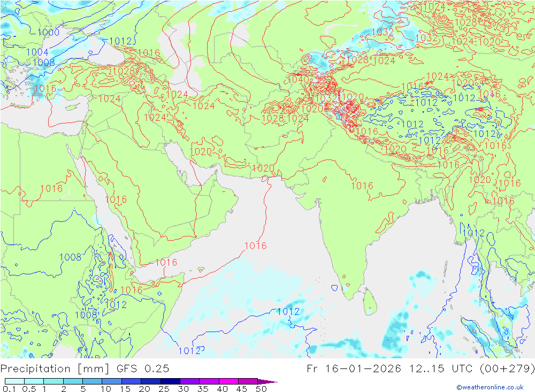Click the blue '1012' label south of India

pos(288,311)
